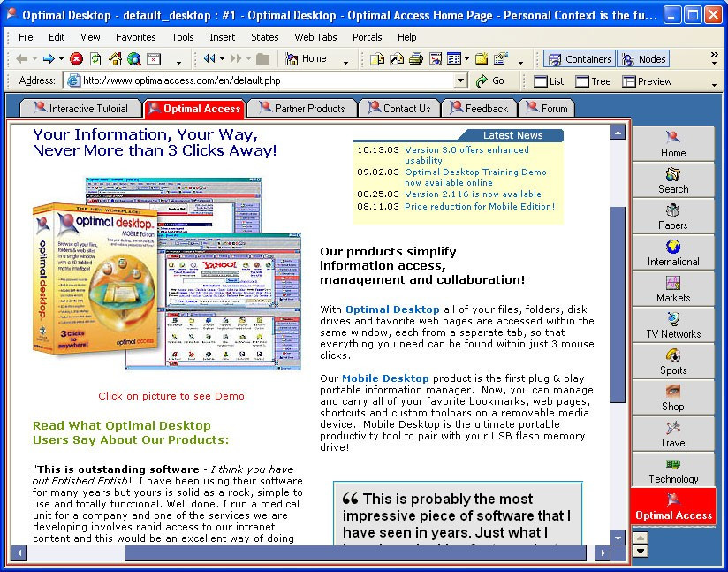Select the Home button in the side panel
Viewport: 728px width, 572px height.
[x=673, y=144]
